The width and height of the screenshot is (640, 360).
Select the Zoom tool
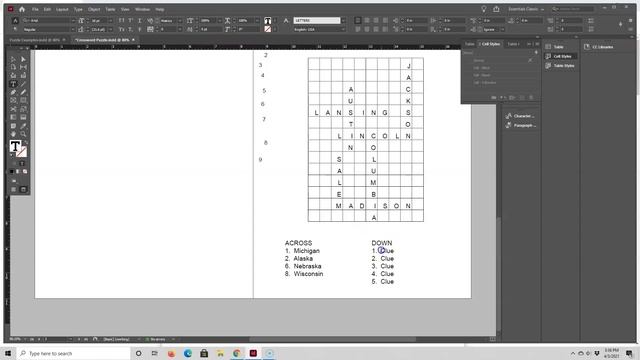[x=23, y=134]
